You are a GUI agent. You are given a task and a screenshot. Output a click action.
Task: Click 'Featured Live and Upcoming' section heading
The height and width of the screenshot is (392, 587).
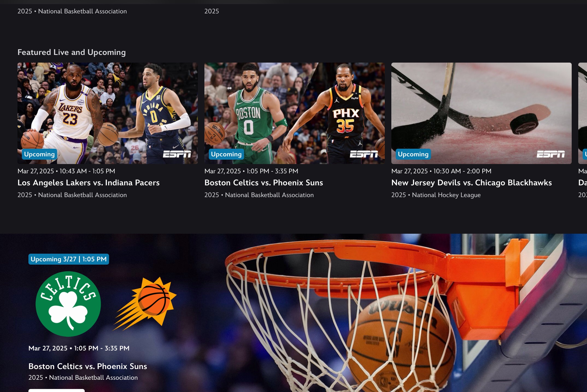pos(72,52)
